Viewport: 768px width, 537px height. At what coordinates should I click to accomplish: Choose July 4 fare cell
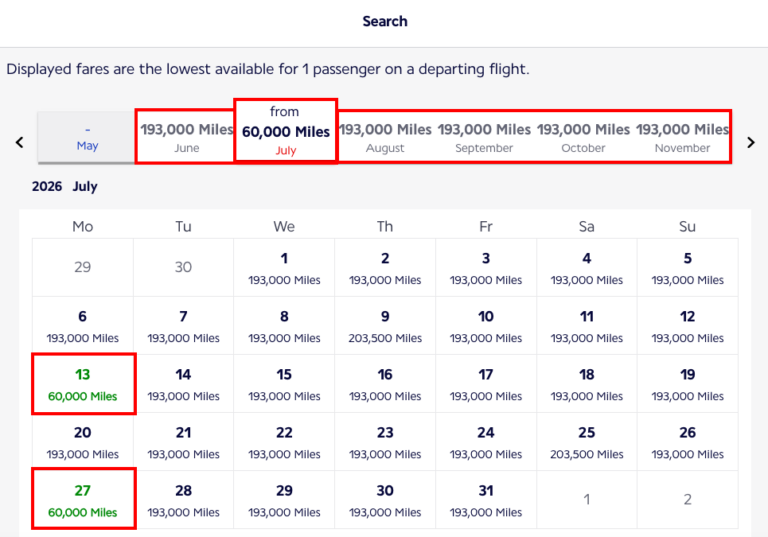click(x=587, y=268)
